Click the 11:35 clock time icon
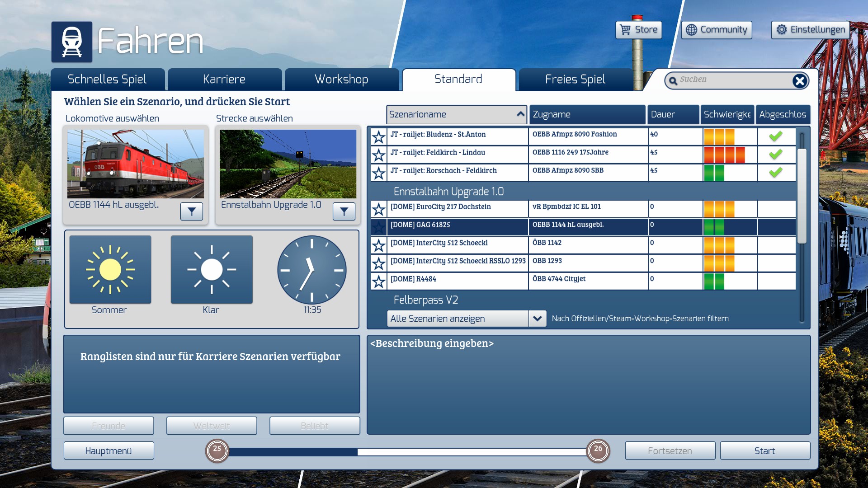The image size is (868, 488). pyautogui.click(x=312, y=270)
